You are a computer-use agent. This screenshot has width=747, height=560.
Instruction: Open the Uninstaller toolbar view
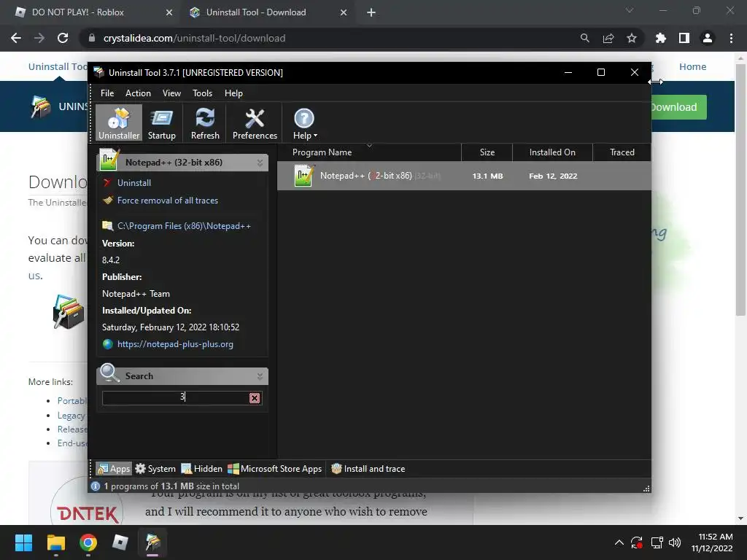[119, 123]
